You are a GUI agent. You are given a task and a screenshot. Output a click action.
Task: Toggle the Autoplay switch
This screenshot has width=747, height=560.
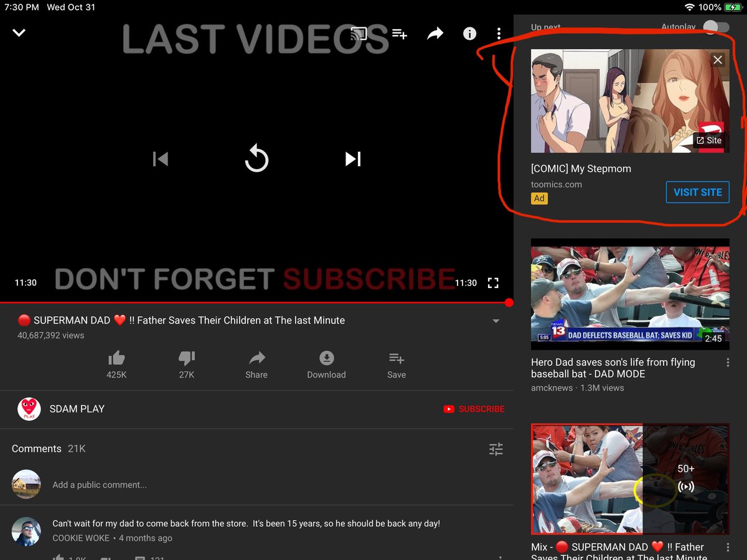716,27
